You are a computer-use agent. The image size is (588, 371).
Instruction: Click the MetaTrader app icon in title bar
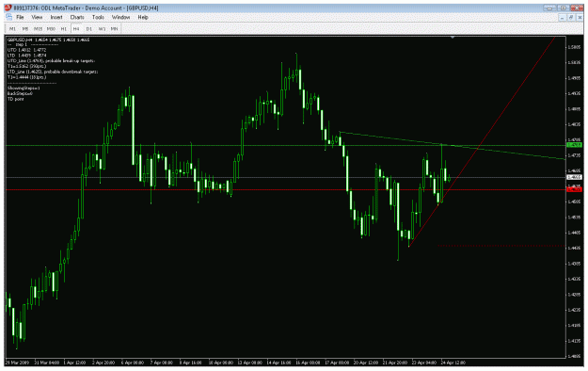coord(8,8)
